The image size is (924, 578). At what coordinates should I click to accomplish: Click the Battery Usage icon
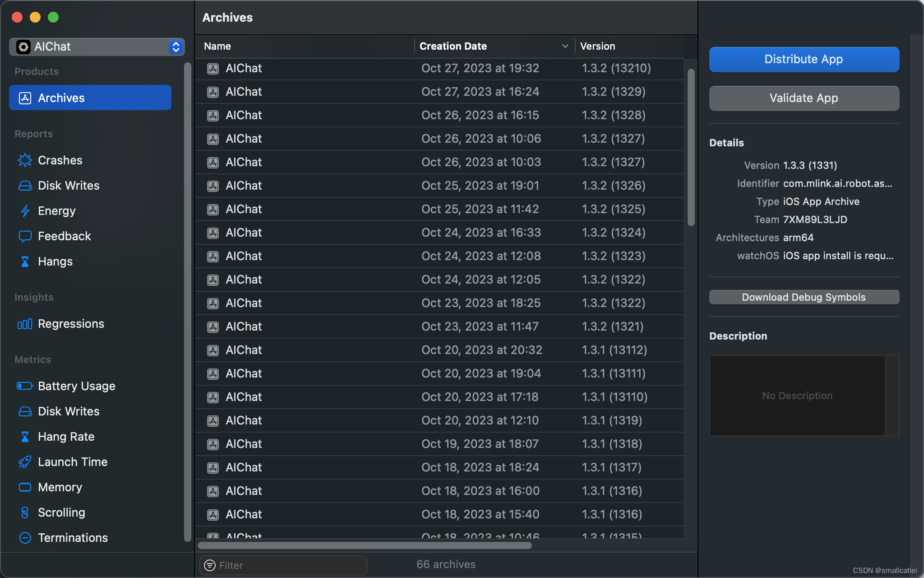click(25, 386)
